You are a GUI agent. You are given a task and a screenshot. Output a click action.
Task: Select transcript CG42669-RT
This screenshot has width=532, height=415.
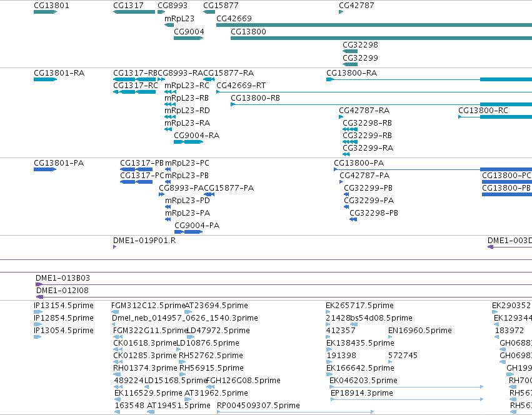click(x=241, y=86)
